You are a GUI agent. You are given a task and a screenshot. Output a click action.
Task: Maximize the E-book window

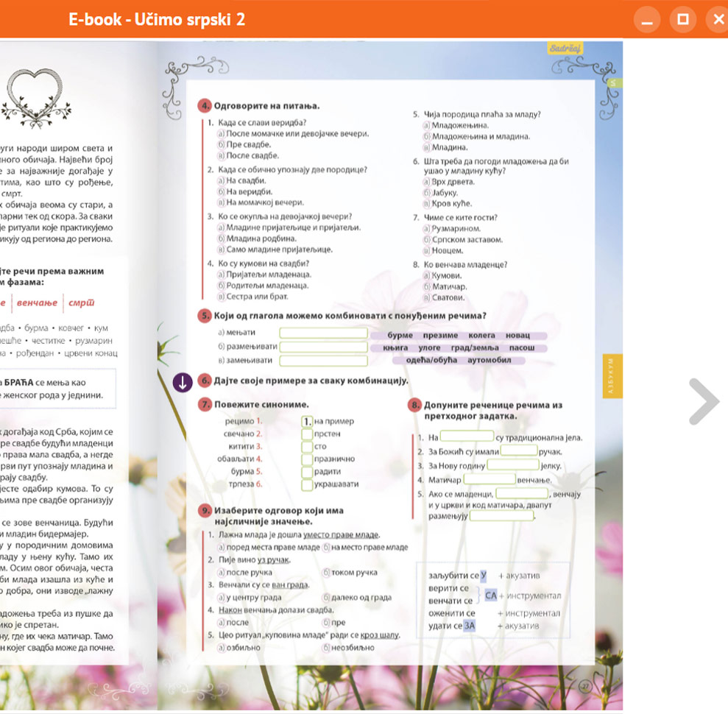click(x=683, y=20)
